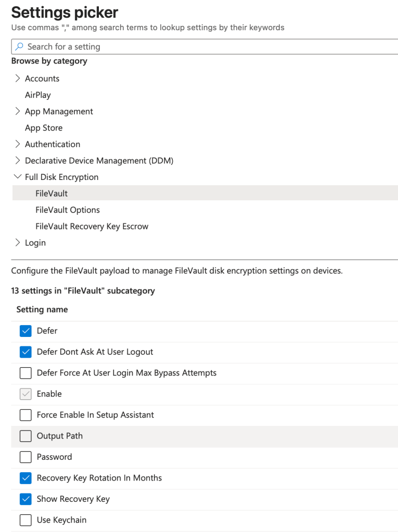The width and height of the screenshot is (398, 532).
Task: Select the FileVault subcategory
Action: pos(52,193)
